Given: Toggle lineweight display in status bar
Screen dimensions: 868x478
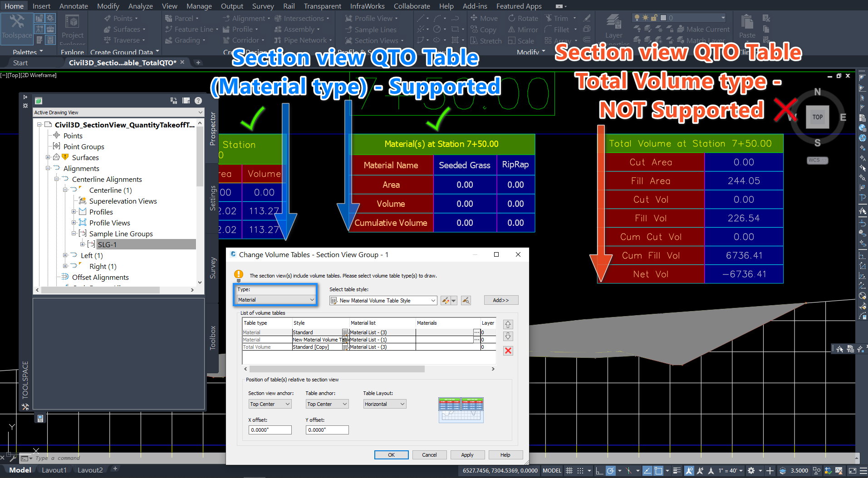Looking at the screenshot, I should coord(677,471).
